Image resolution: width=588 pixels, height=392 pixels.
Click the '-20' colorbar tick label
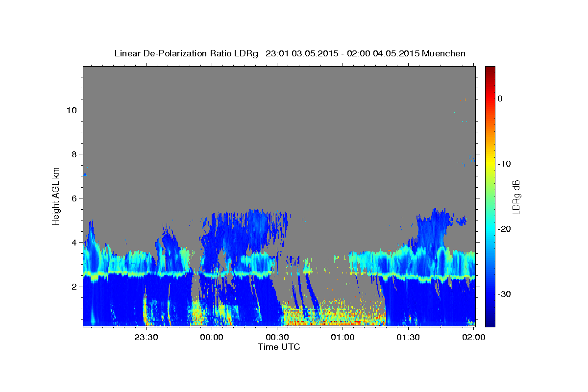pyautogui.click(x=505, y=229)
